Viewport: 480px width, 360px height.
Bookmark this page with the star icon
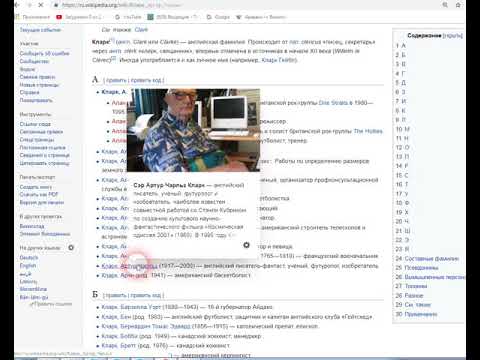458,5
